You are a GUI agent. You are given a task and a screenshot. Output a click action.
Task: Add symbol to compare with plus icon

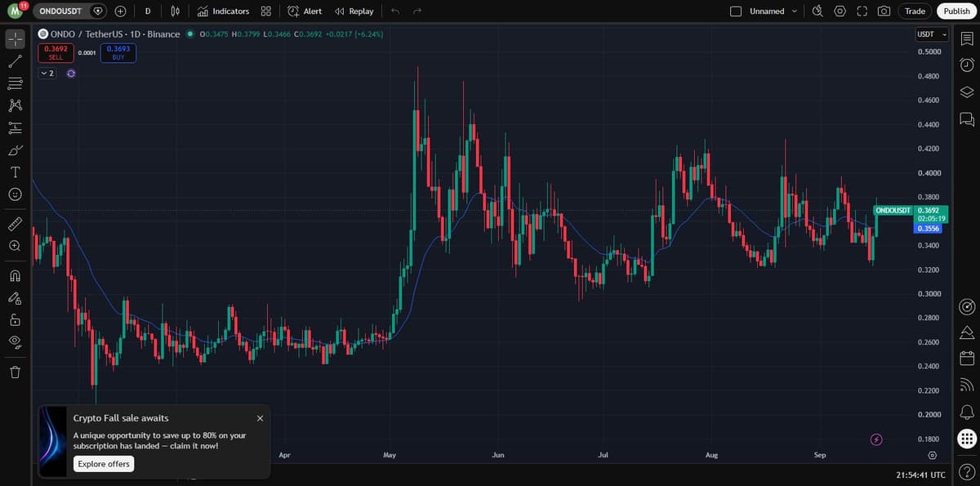120,11
